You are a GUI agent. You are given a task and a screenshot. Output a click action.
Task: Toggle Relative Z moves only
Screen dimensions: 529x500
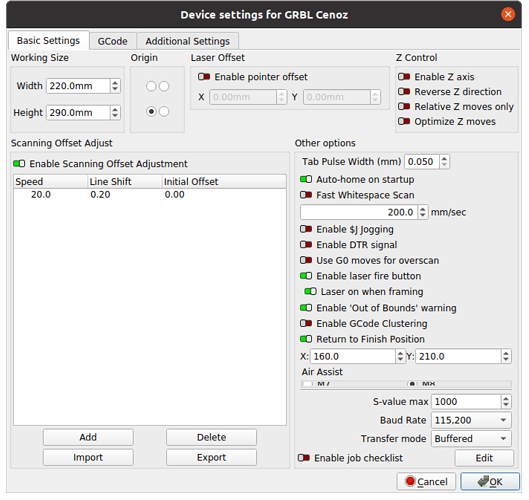(404, 107)
